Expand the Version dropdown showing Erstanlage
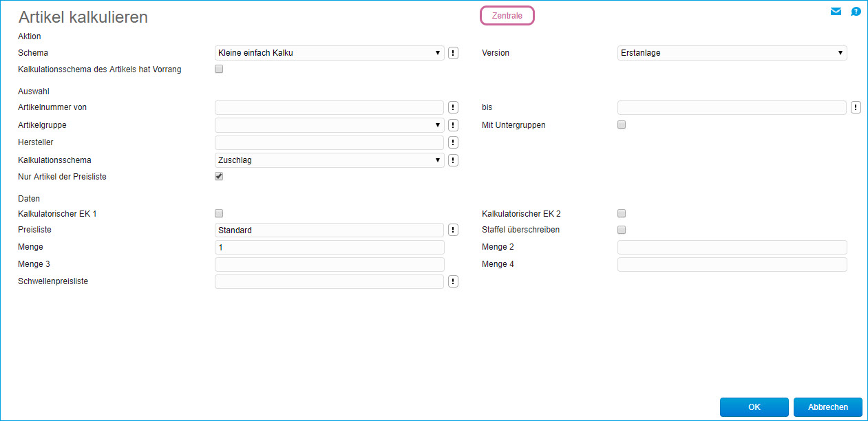The height and width of the screenshot is (421, 868). 732,53
